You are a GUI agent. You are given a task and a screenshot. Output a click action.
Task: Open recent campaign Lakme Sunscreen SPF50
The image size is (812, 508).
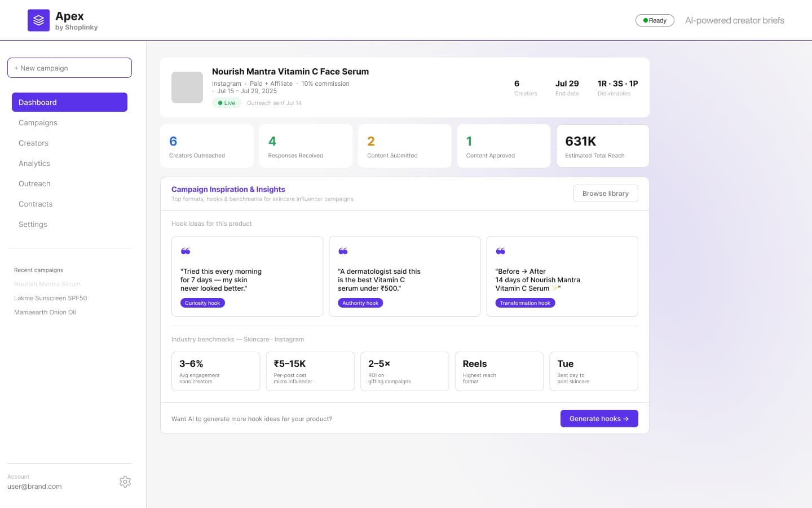[x=51, y=298]
